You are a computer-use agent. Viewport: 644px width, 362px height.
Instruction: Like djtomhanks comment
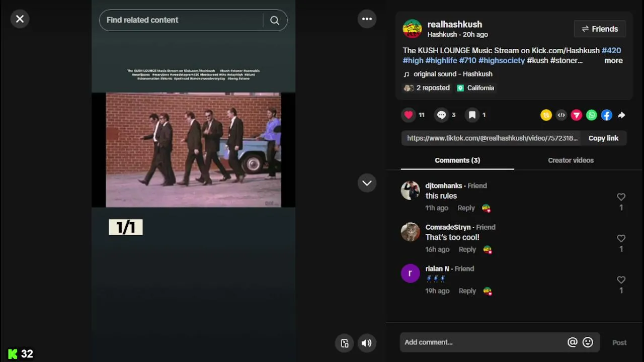(621, 197)
